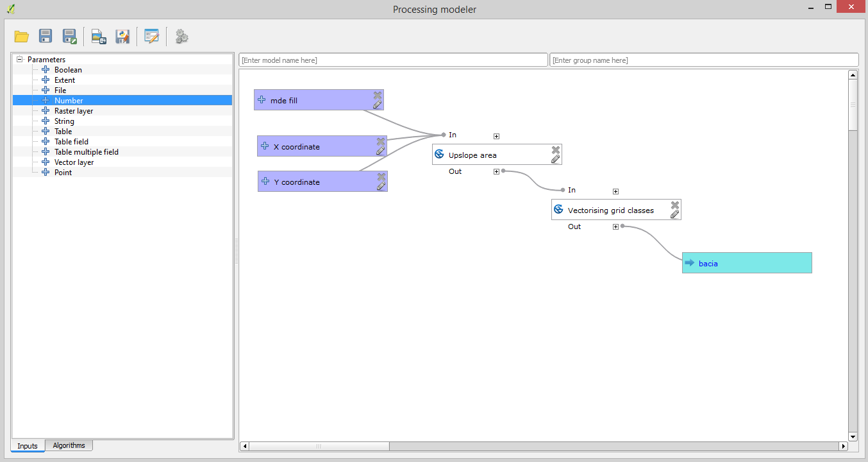Select Raster layer parameter

pyautogui.click(x=74, y=111)
